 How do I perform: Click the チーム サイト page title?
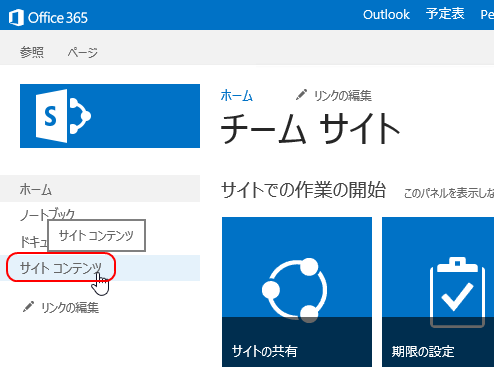click(310, 129)
